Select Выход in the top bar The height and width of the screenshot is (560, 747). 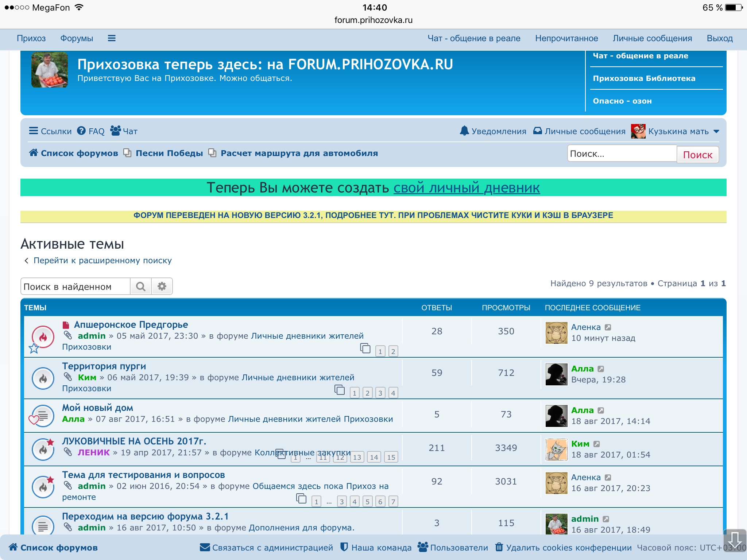[719, 38]
